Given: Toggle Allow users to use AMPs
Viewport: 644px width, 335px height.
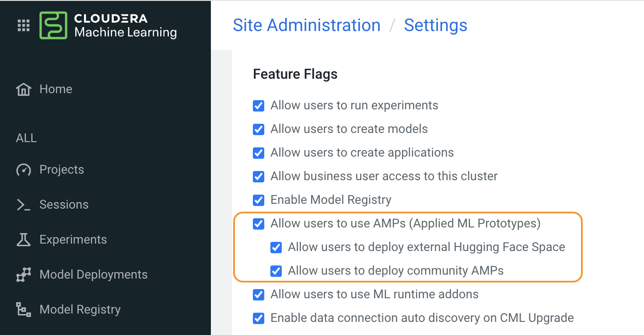Looking at the screenshot, I should (259, 223).
